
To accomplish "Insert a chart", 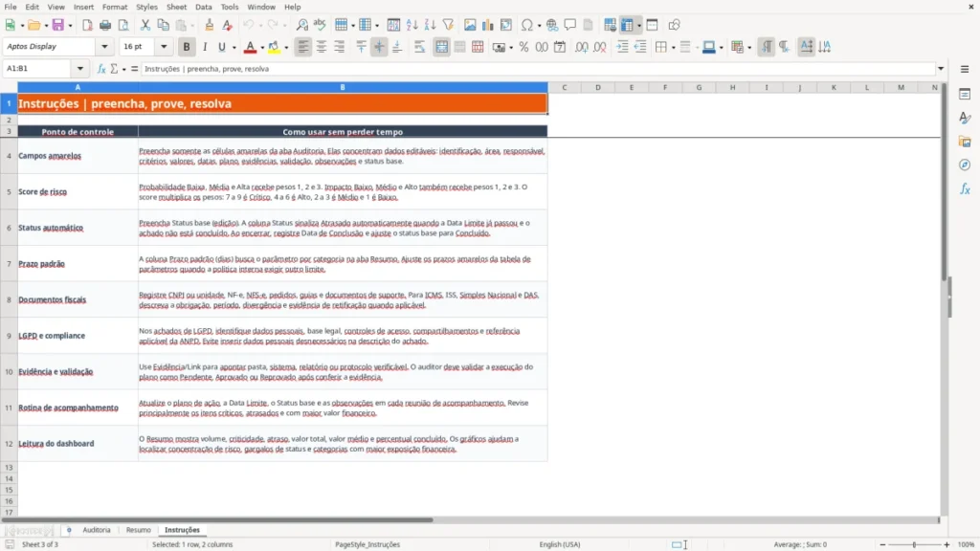I will (x=488, y=25).
